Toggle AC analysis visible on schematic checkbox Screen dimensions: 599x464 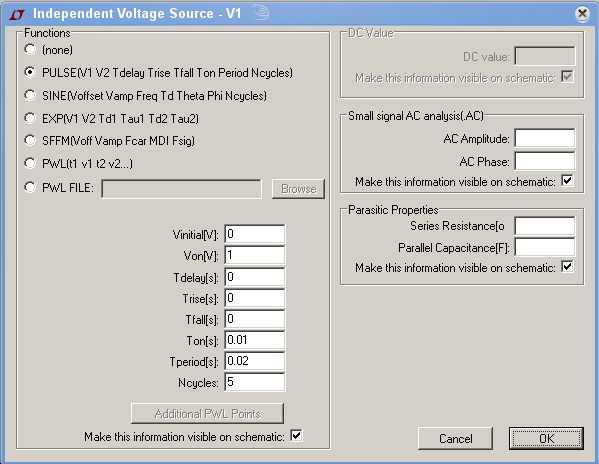[x=567, y=180]
